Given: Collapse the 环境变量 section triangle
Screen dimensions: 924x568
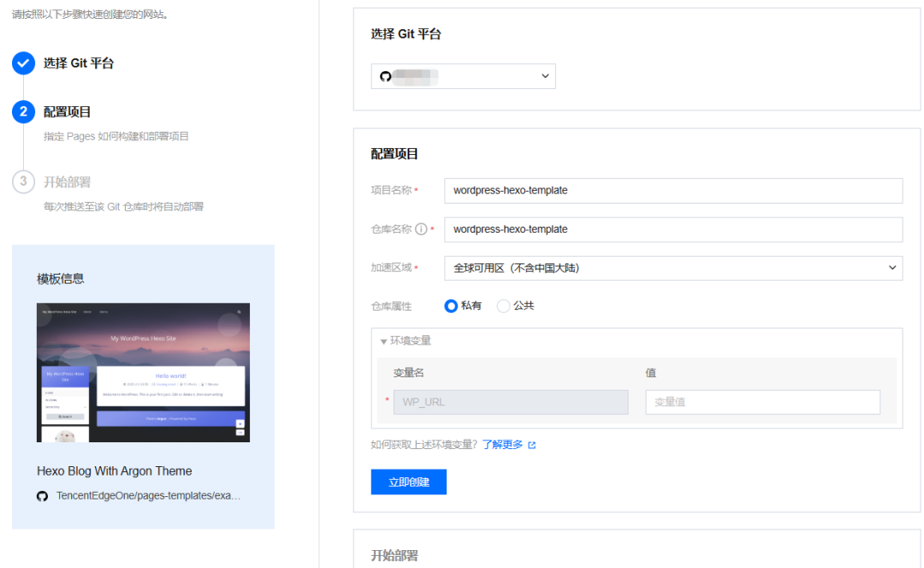Looking at the screenshot, I should [383, 341].
